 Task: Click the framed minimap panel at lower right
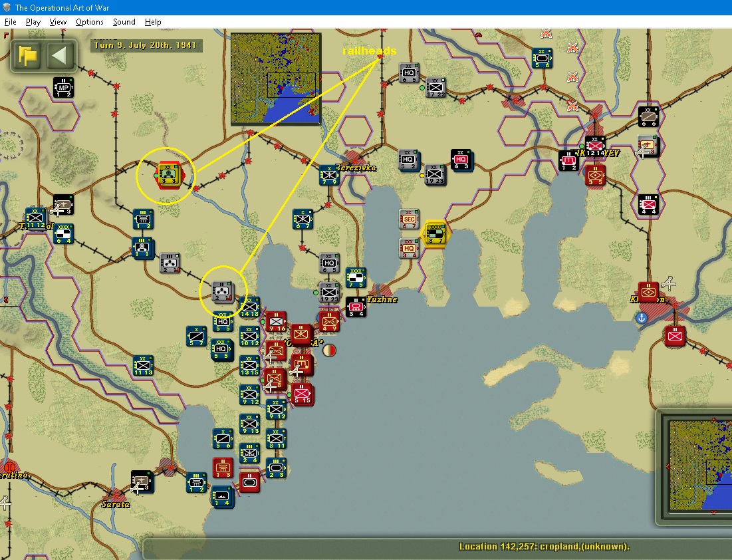pyautogui.click(x=700, y=465)
